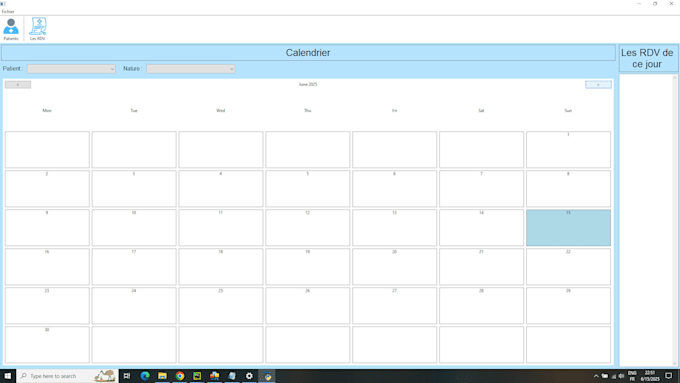Select June 10 day cell

click(x=134, y=228)
